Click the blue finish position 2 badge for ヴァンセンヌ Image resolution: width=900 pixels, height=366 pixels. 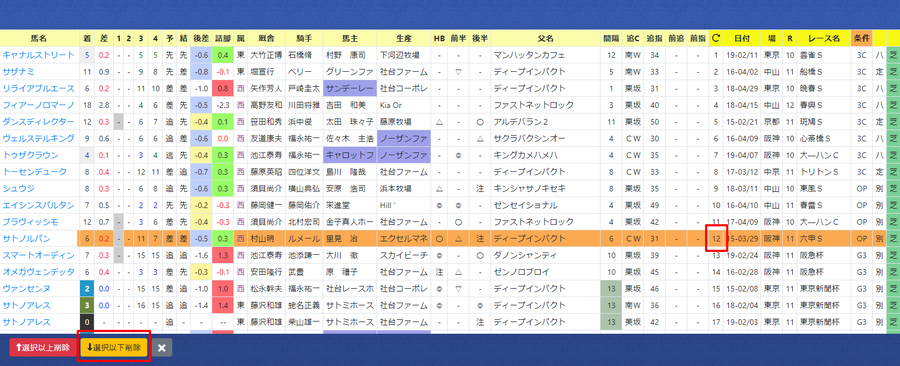(x=87, y=288)
